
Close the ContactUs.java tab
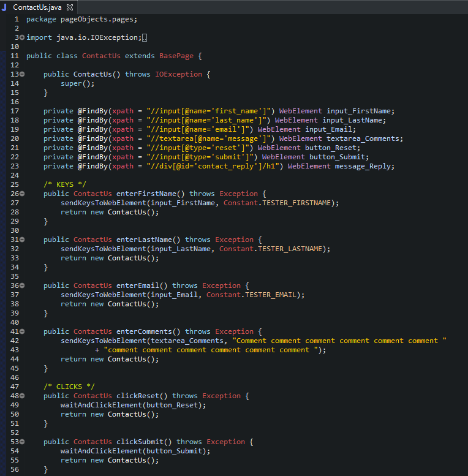[70, 7]
